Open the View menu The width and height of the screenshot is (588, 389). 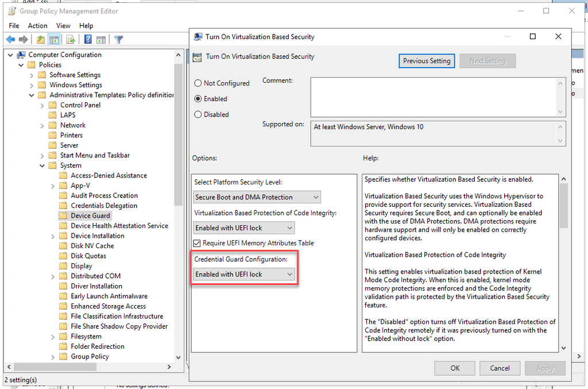click(63, 25)
